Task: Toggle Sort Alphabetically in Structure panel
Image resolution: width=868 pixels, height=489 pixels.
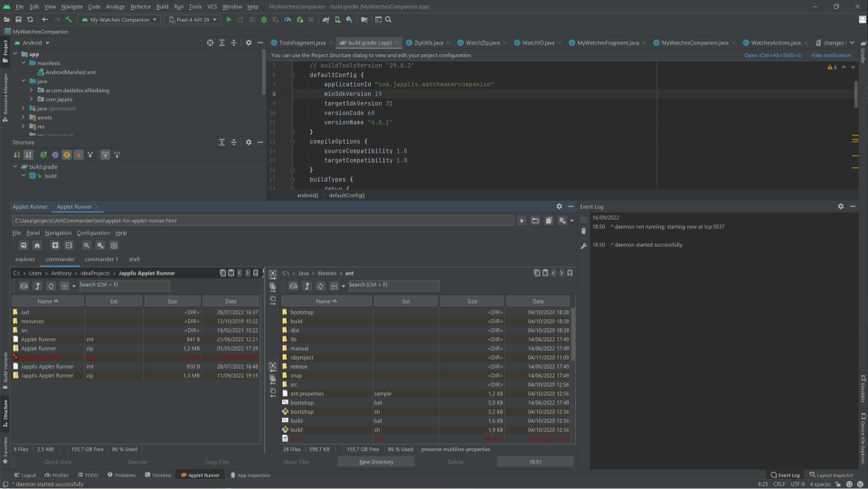Action: [x=28, y=155]
